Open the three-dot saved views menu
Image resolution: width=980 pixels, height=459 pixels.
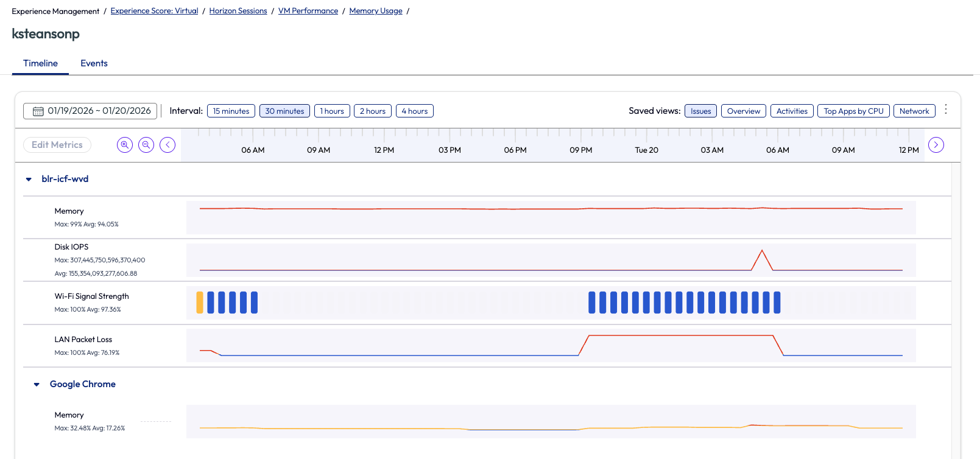(945, 110)
